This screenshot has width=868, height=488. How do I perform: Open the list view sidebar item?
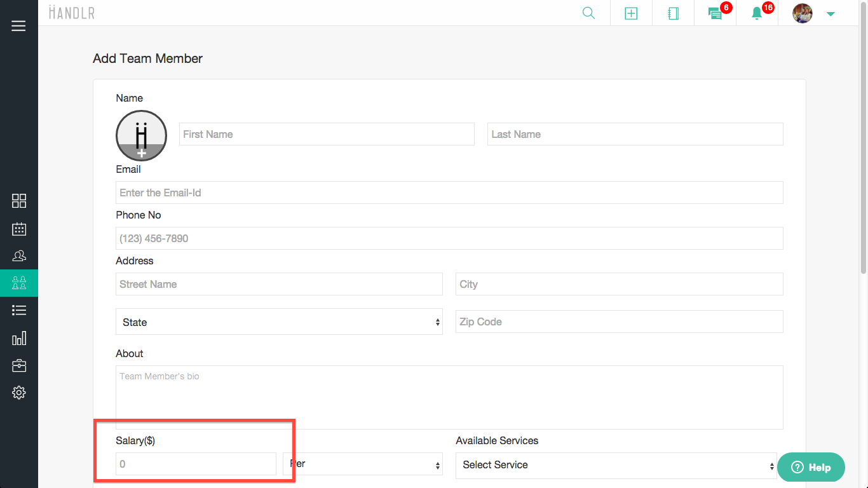19,310
